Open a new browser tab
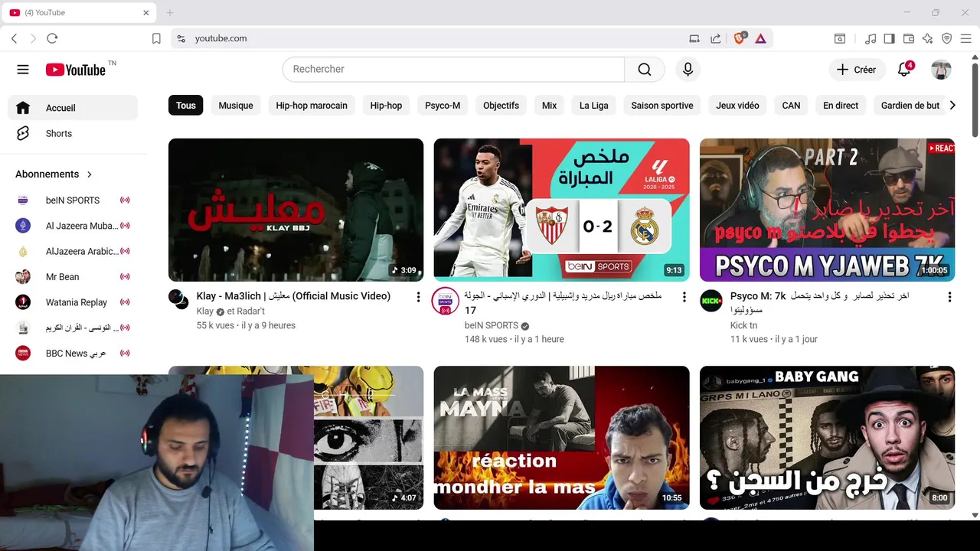This screenshot has width=980, height=551. click(x=170, y=12)
